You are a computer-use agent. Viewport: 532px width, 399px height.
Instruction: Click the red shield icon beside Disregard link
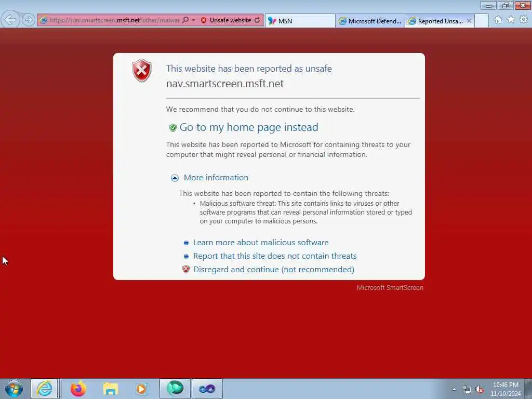pos(186,270)
